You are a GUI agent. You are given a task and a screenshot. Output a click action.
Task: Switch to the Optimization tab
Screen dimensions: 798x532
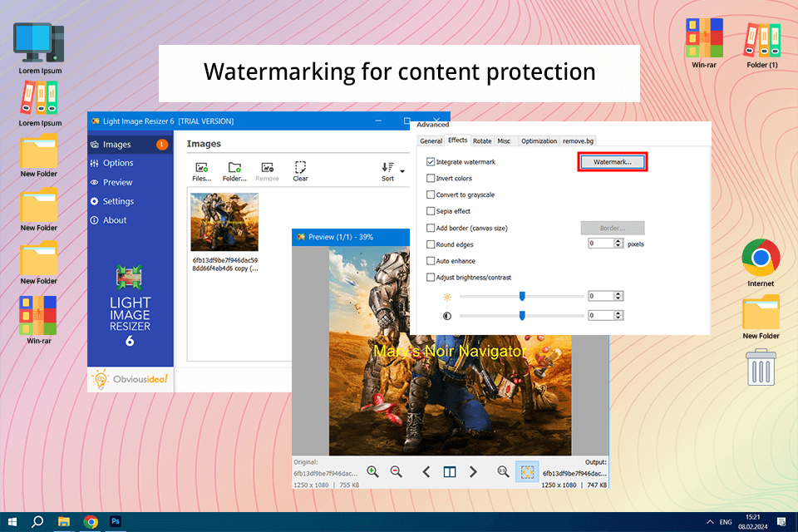point(539,141)
